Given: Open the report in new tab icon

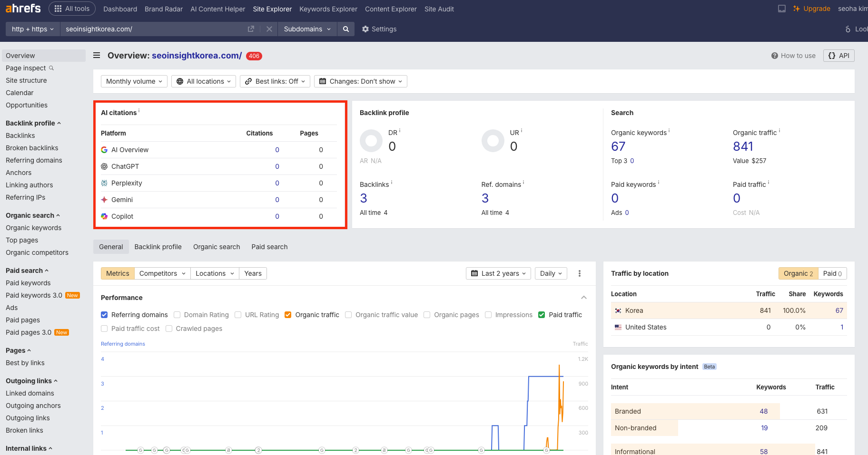Looking at the screenshot, I should point(251,29).
